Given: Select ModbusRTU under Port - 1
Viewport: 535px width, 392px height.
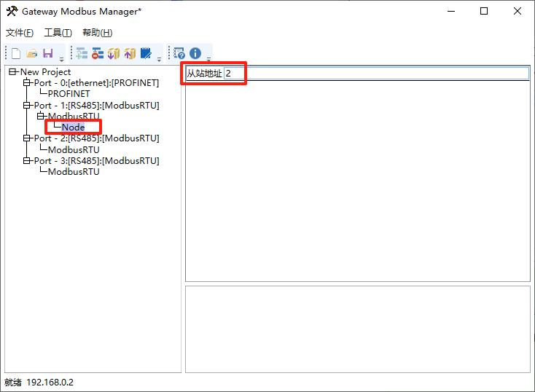Looking at the screenshot, I should [x=74, y=117].
